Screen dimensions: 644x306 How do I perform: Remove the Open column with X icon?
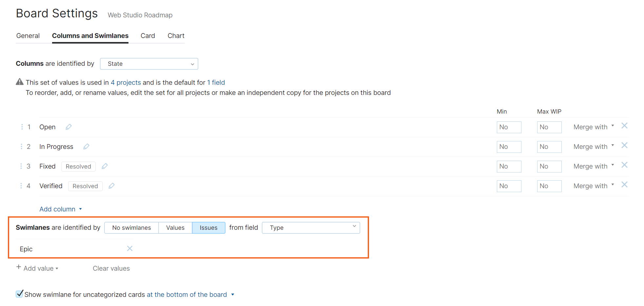point(624,126)
